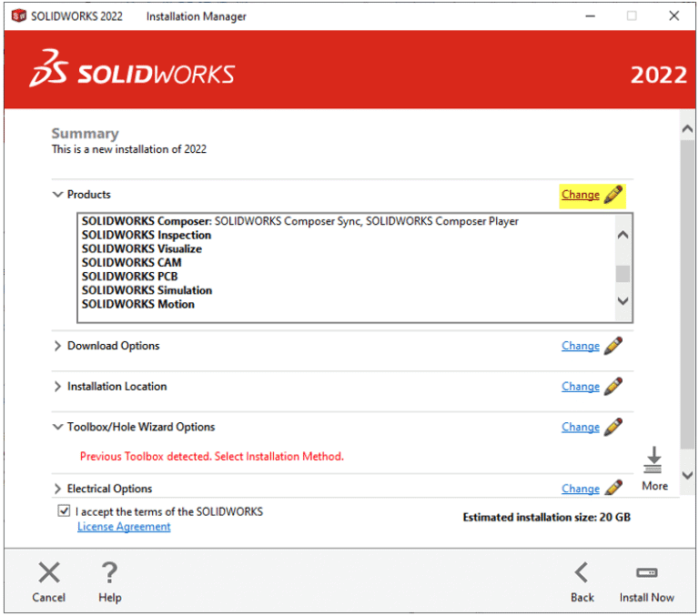This screenshot has width=699, height=616.
Task: Click the More download arrow icon
Action: click(x=653, y=460)
